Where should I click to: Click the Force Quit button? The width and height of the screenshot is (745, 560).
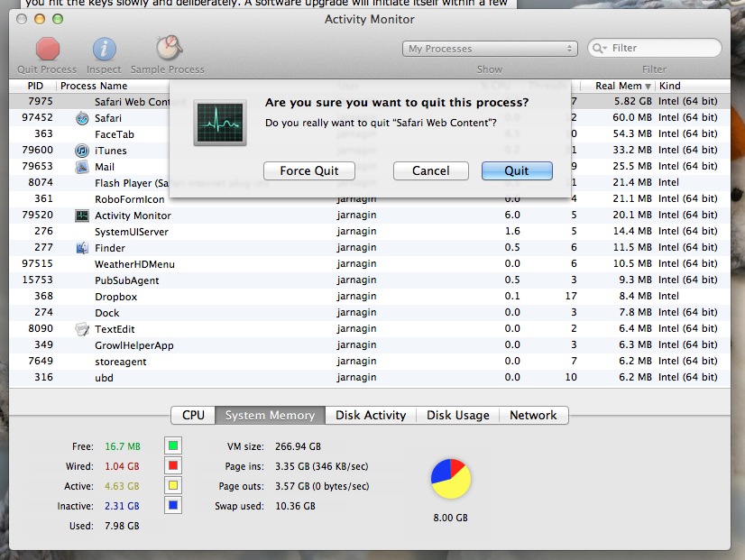point(309,171)
